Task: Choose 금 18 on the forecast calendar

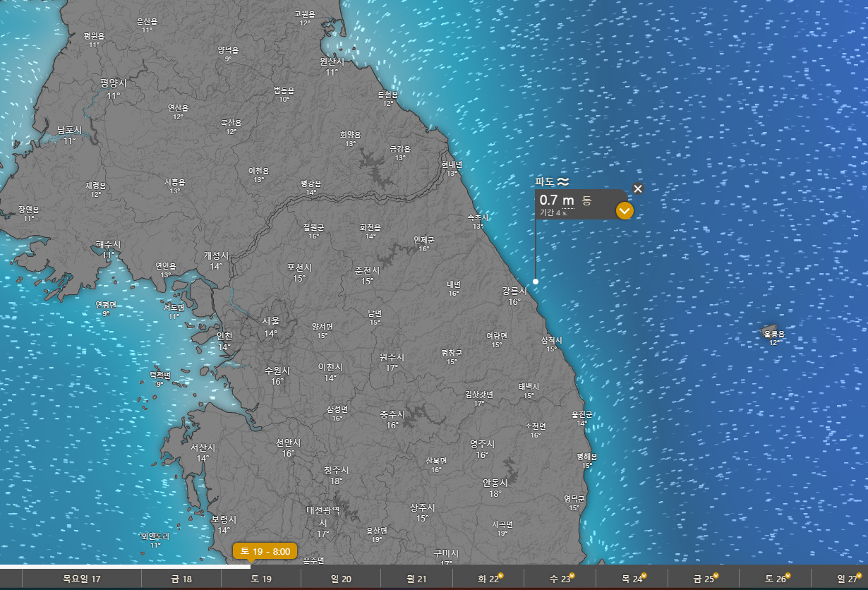Action: (x=181, y=579)
